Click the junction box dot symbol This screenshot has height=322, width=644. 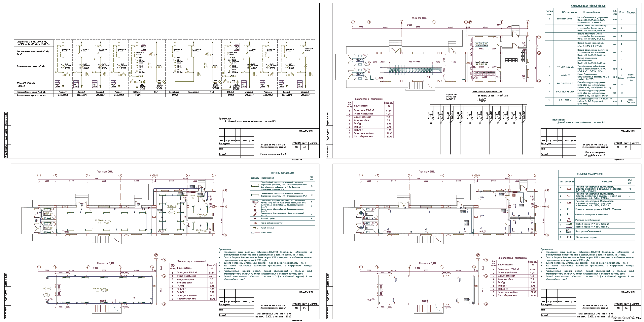(x=255, y=218)
